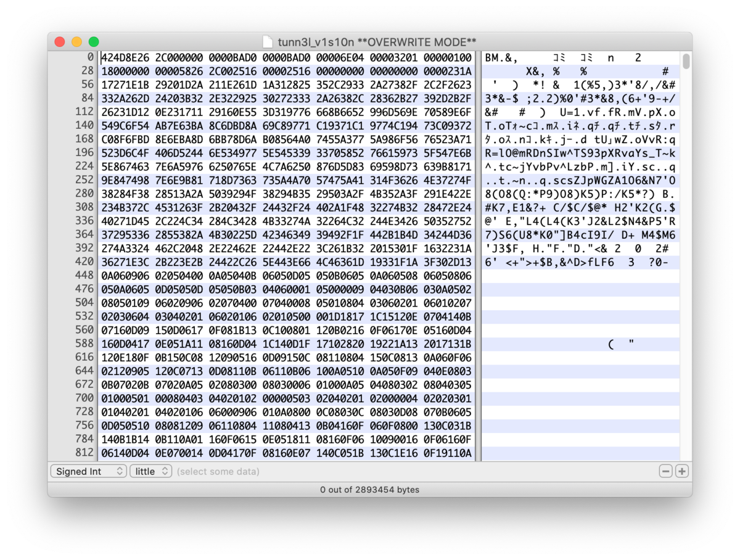Select hex group 01000501
The height and width of the screenshot is (560, 740).
click(x=125, y=398)
